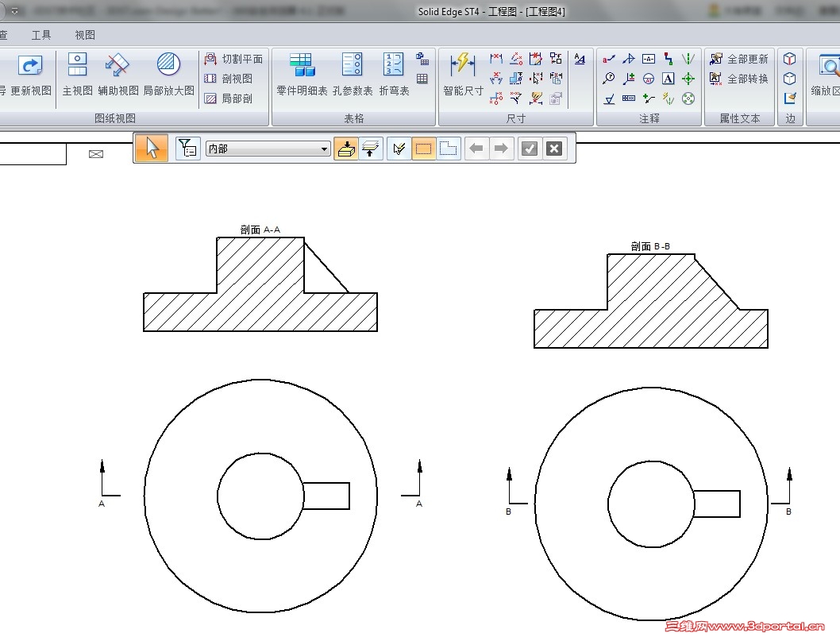Screen dimensions: 840x637
Task: Choose the 切割平面 cutting plane command
Action: 233,59
